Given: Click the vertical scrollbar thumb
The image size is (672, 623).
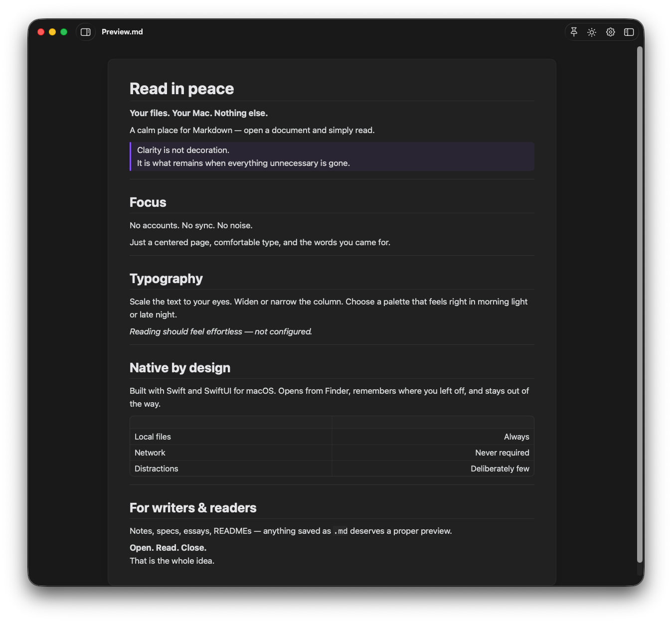Looking at the screenshot, I should pyautogui.click(x=640, y=304).
